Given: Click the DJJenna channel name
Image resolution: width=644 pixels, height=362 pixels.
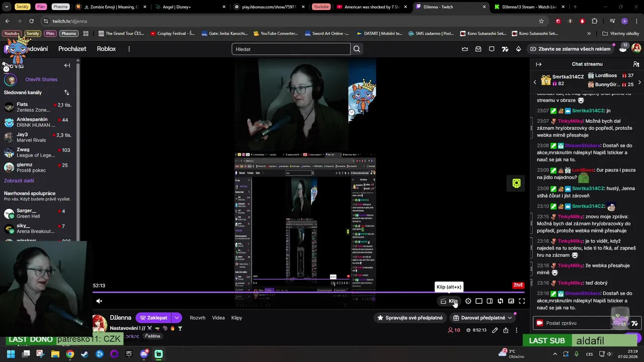Looking at the screenshot, I should (x=121, y=318).
